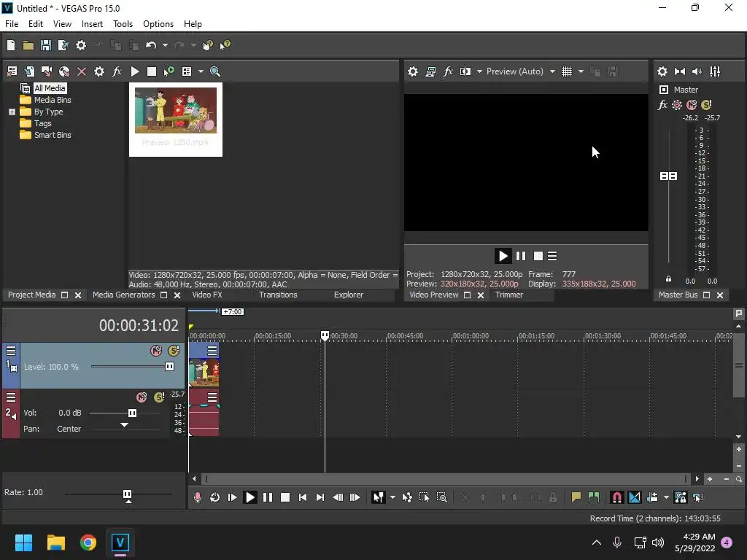This screenshot has width=747, height=560.
Task: Adjust the Master volume fader
Action: pos(668,176)
